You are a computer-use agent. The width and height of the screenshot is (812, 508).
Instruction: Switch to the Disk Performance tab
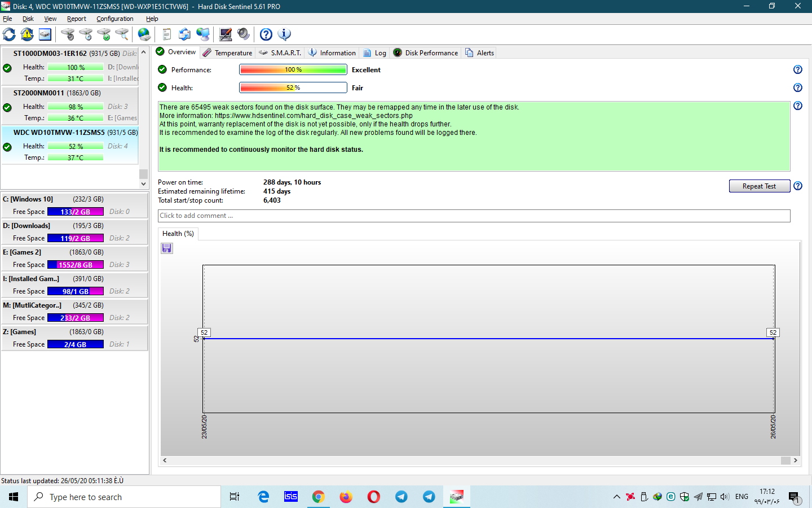tap(426, 52)
